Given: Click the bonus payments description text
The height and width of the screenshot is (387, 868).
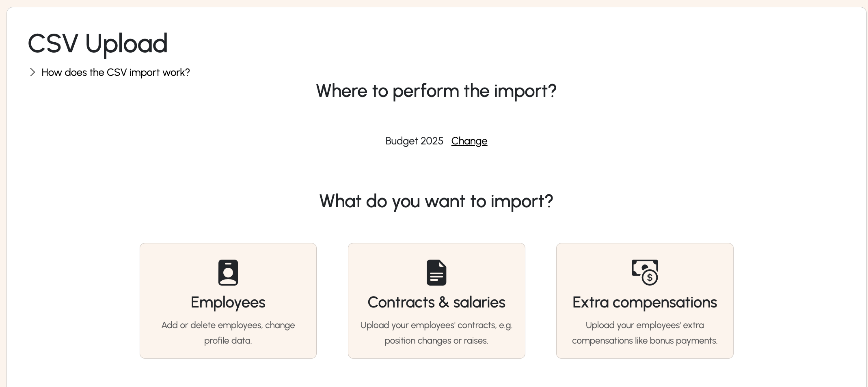Looking at the screenshot, I should [645, 333].
